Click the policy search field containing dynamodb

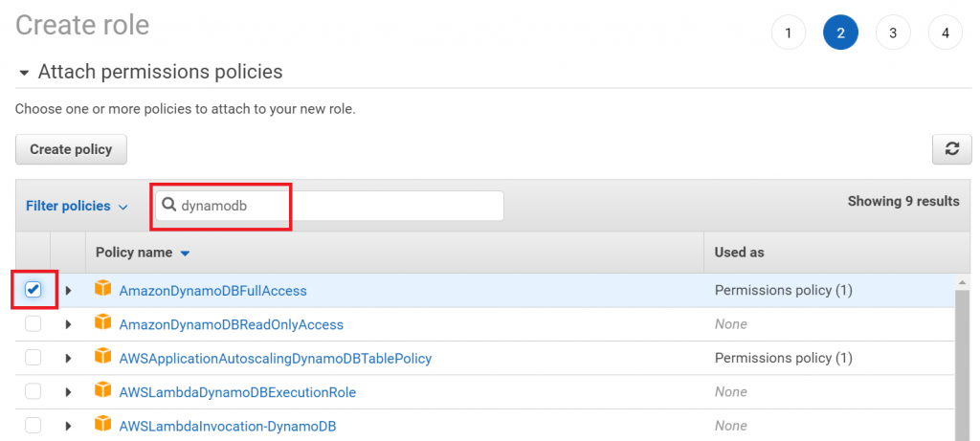point(329,206)
